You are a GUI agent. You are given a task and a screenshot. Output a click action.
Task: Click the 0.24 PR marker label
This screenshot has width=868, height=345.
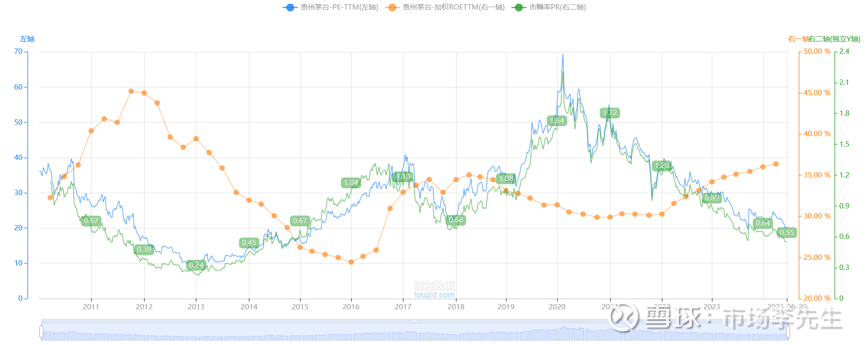pyautogui.click(x=196, y=265)
